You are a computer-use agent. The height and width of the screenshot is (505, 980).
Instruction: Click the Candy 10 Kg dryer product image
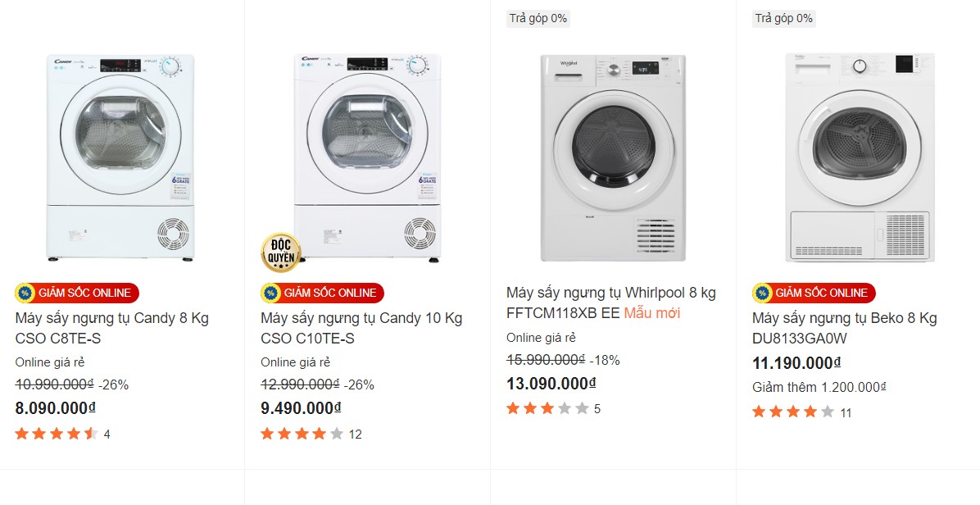coord(367,157)
